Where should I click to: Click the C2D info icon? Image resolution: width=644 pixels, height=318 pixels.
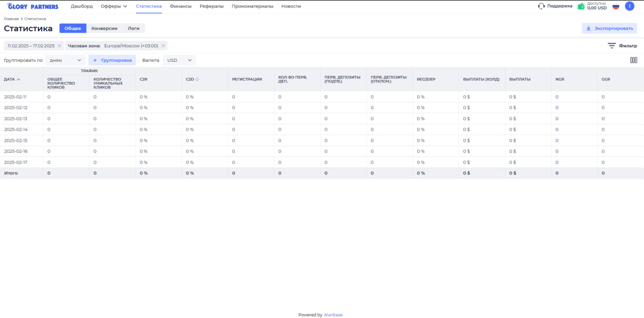[x=197, y=79]
